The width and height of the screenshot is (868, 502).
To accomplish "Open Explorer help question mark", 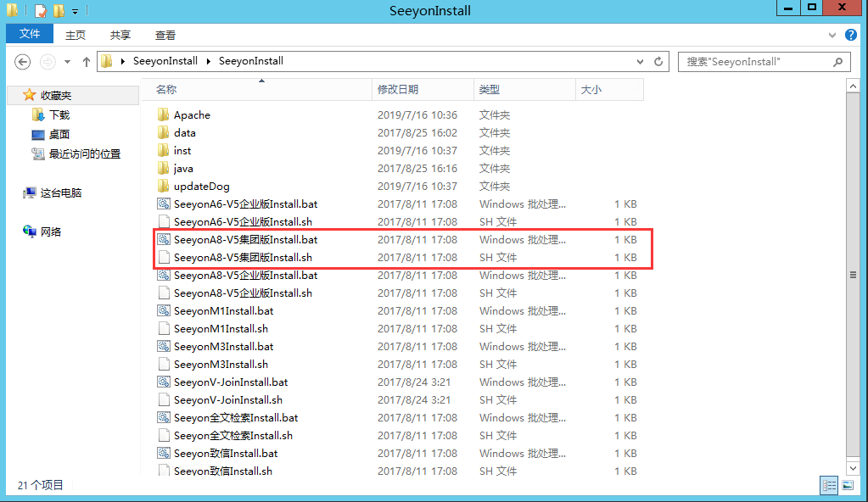I will (851, 35).
